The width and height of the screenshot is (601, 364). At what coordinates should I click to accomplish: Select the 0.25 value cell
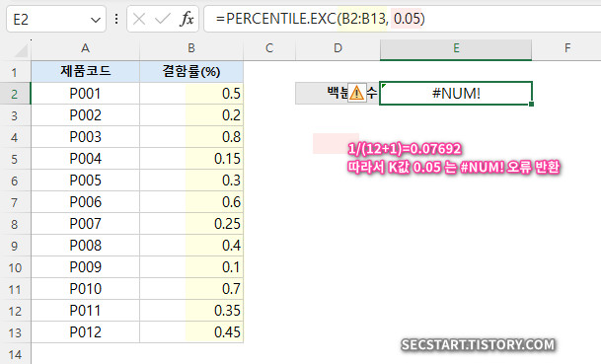[x=191, y=224]
